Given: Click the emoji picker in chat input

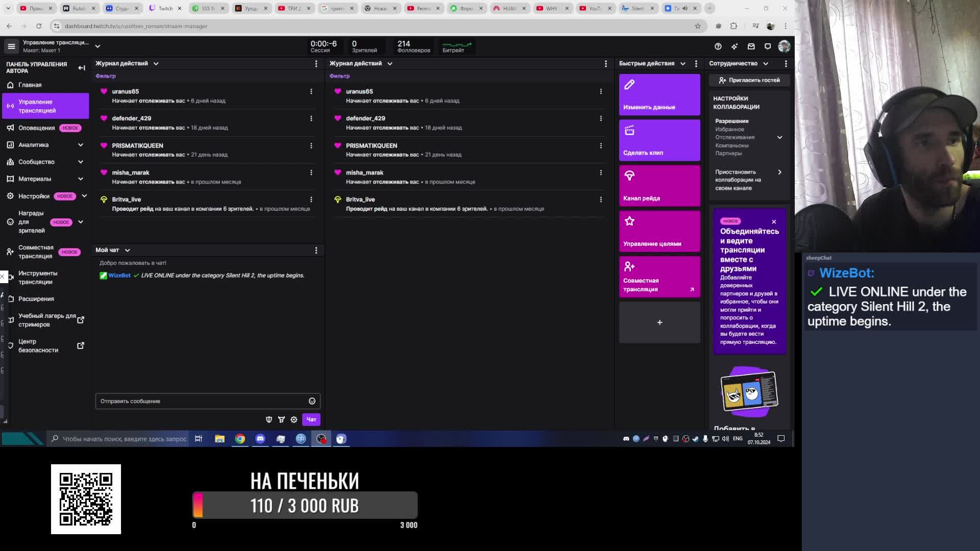Looking at the screenshot, I should (312, 401).
